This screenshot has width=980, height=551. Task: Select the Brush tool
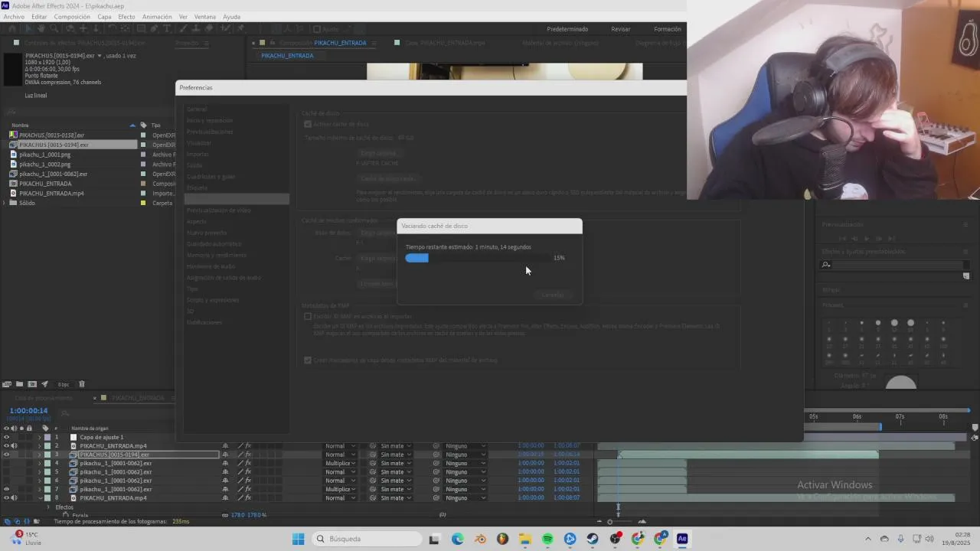tap(184, 29)
